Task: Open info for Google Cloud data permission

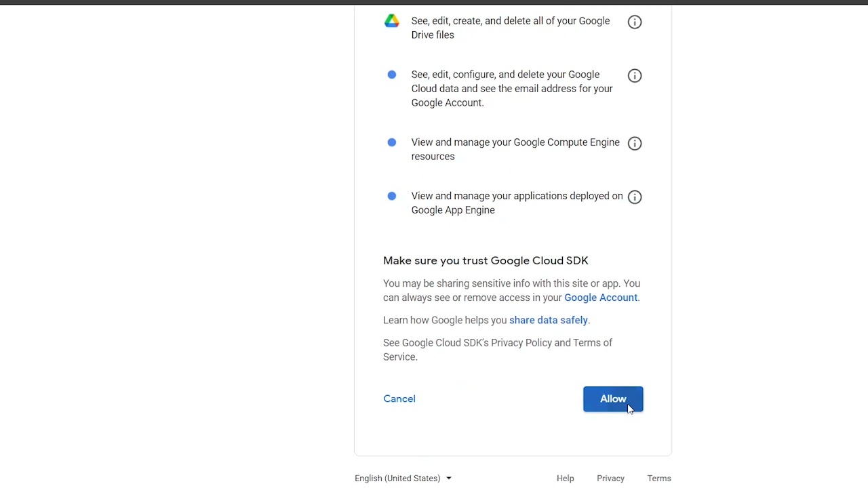Action: click(635, 75)
